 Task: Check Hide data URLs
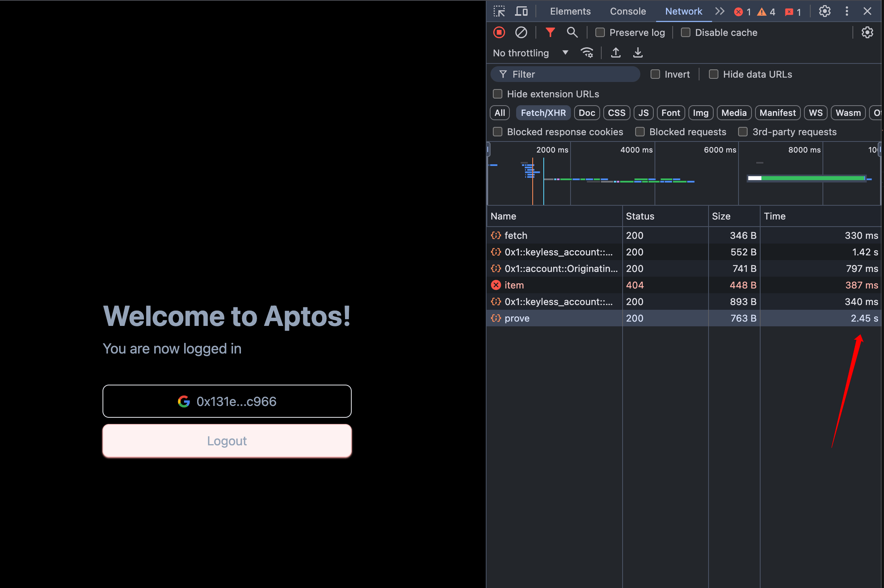point(714,74)
